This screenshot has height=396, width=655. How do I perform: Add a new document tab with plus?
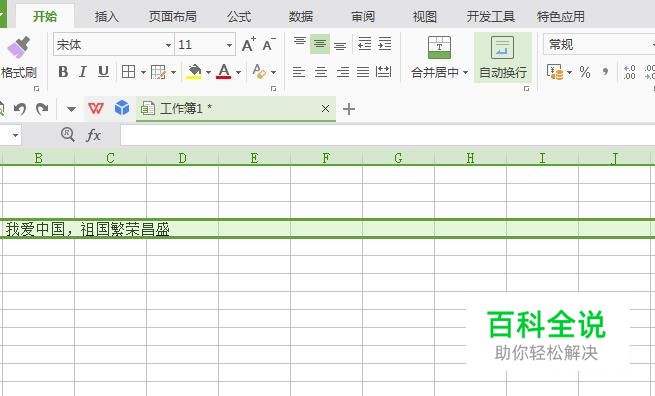[349, 109]
